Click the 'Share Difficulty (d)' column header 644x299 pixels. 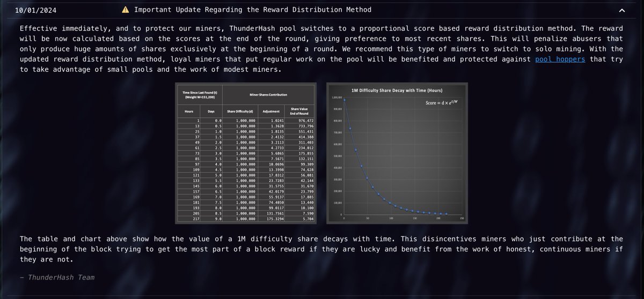pyautogui.click(x=240, y=111)
